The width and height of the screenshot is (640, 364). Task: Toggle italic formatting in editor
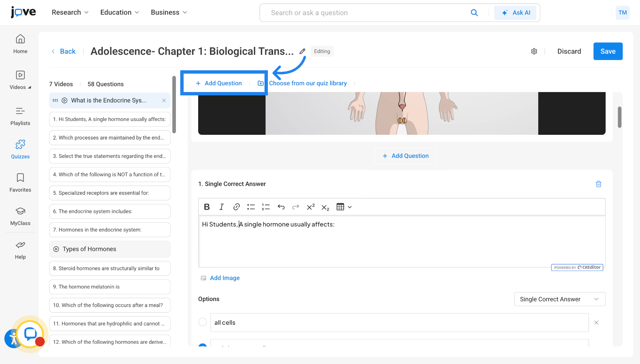[x=221, y=207]
